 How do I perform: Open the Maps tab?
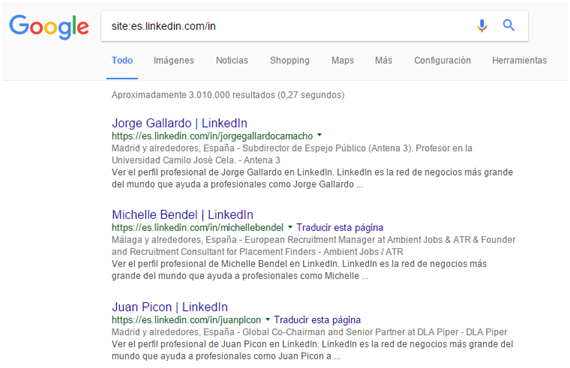click(x=342, y=60)
